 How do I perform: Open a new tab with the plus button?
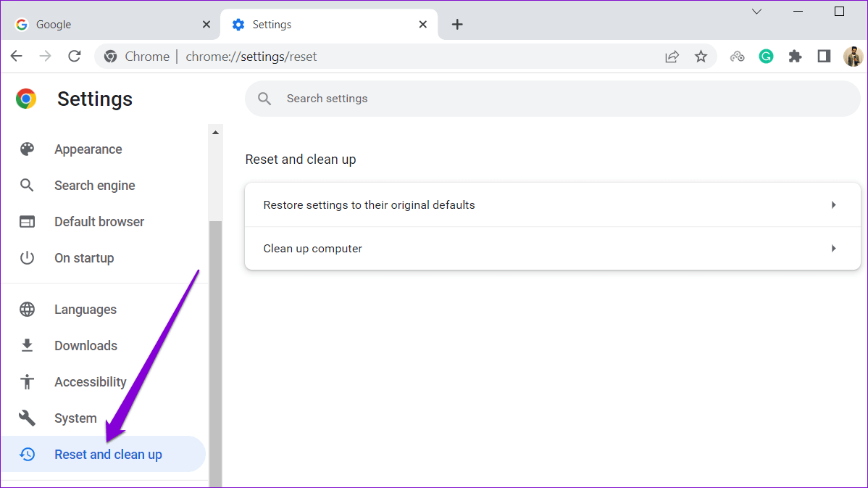[x=457, y=25]
